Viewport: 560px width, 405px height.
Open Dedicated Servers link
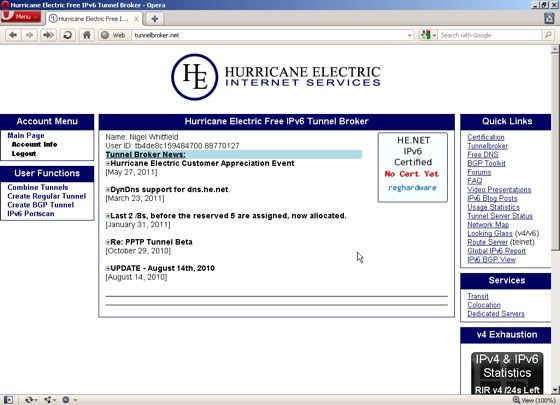pyautogui.click(x=496, y=314)
